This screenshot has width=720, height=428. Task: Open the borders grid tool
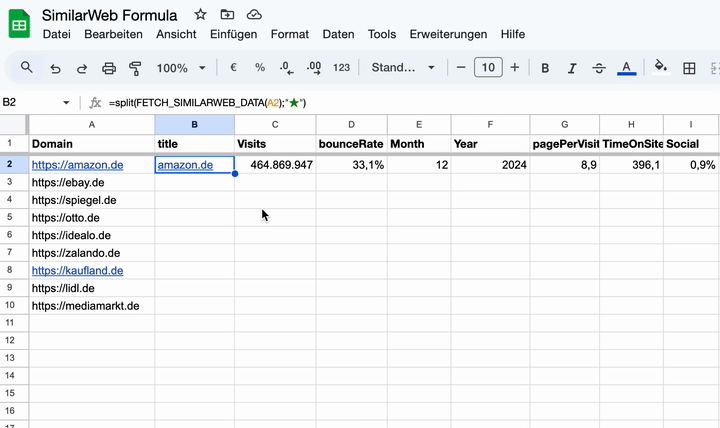click(689, 68)
